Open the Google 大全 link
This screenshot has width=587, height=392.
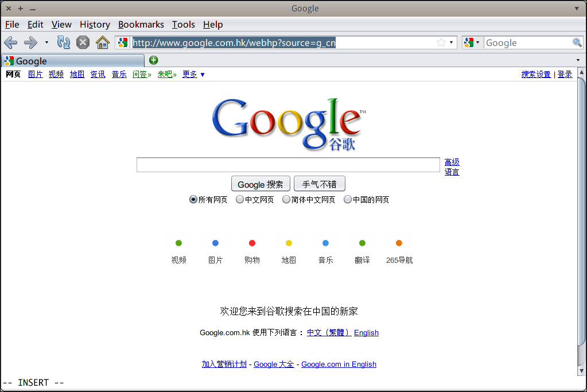[274, 364]
